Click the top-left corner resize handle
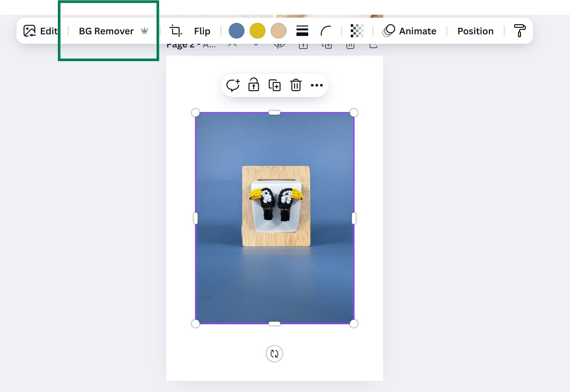Screen dimensions: 570x392 (x=195, y=113)
